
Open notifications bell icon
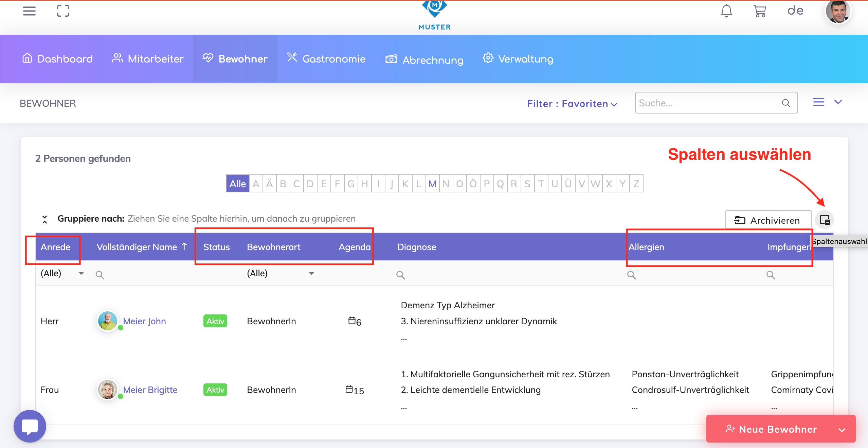[x=726, y=11]
